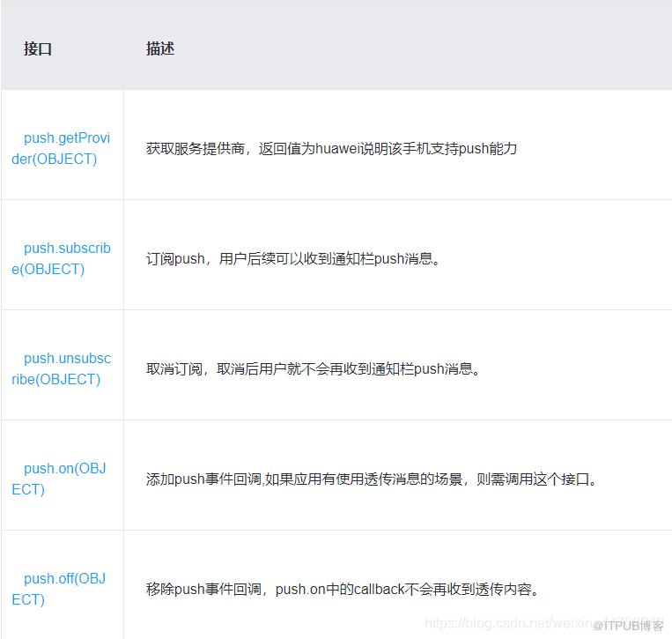Click description 取消订阅，取消后用户就不会再收到

(x=314, y=368)
